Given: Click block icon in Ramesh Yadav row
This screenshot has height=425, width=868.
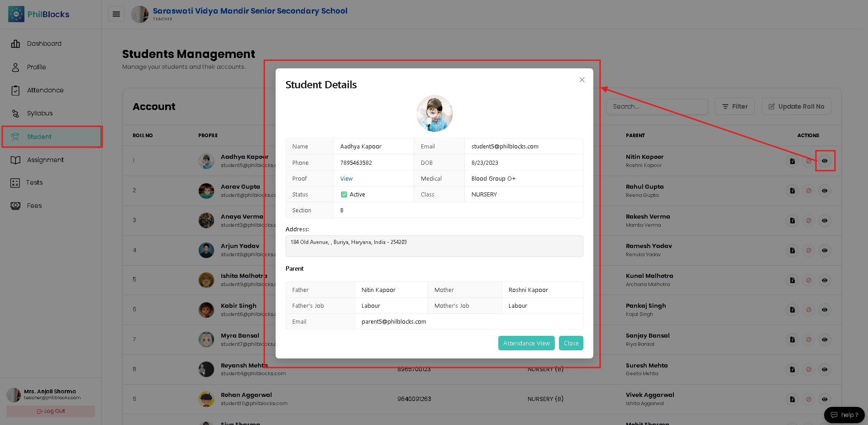Looking at the screenshot, I should (x=809, y=250).
